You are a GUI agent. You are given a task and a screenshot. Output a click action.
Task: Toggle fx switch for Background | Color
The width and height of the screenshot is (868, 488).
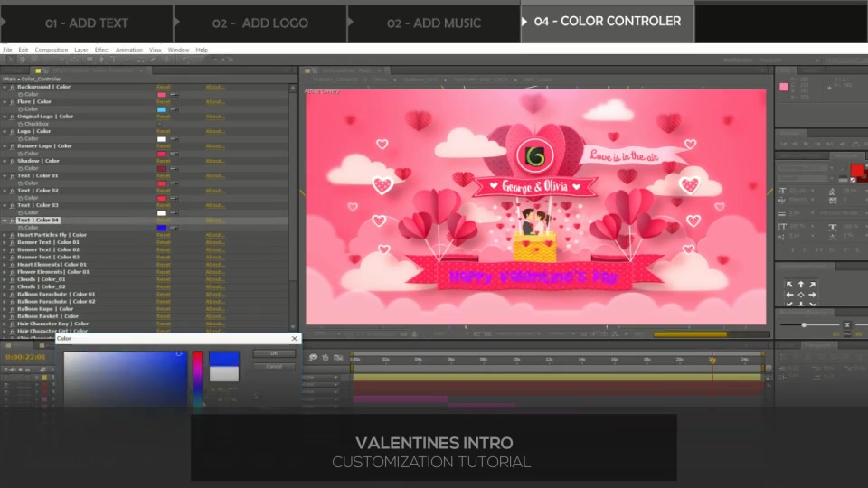click(12, 88)
